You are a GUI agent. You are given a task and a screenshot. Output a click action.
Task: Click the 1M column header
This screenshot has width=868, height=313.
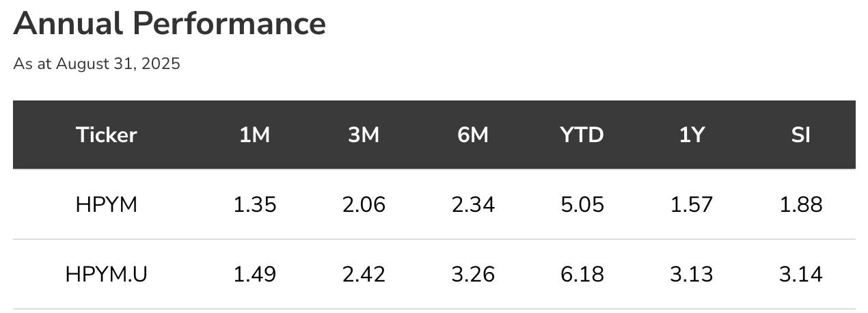[254, 135]
